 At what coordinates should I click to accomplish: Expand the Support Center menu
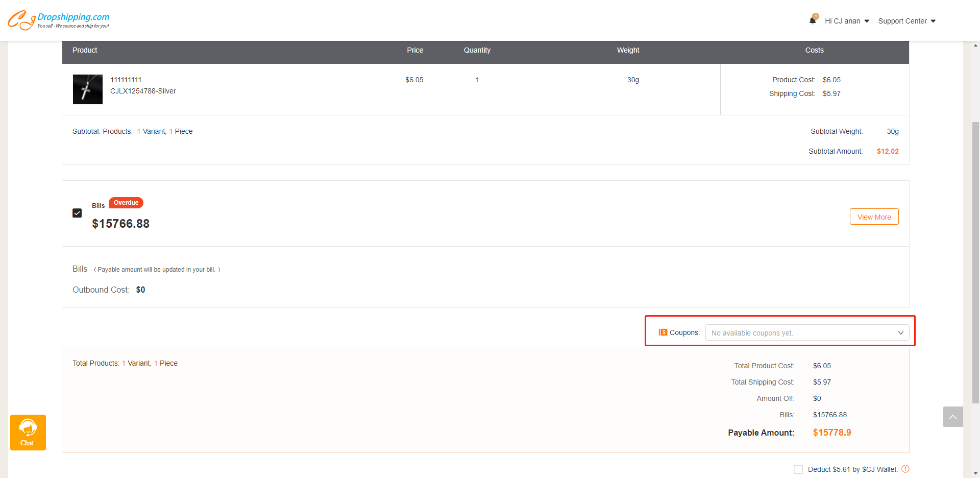(x=906, y=21)
